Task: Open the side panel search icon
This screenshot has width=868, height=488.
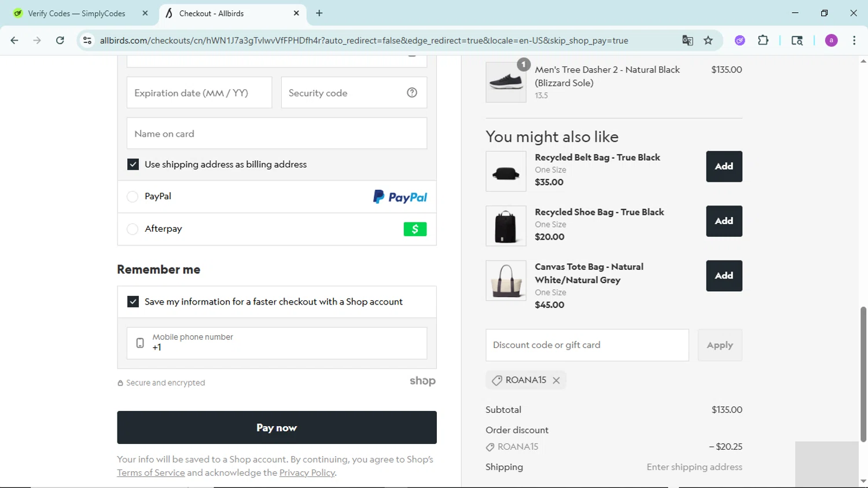Action: coord(797,41)
